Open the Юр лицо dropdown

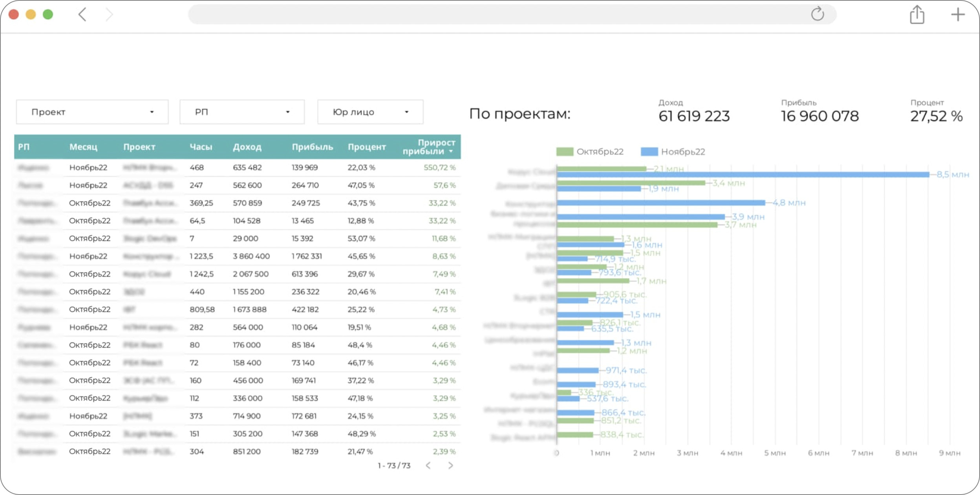click(370, 112)
